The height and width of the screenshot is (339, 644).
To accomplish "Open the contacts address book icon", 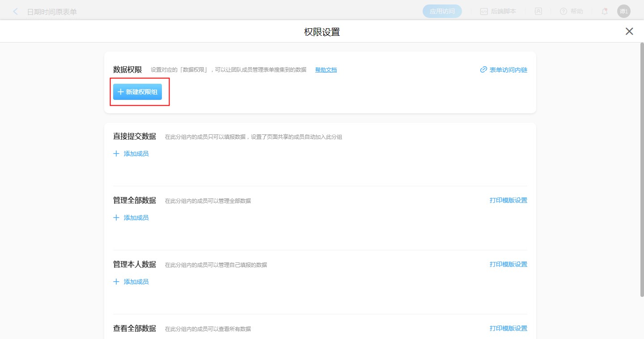I will click(538, 12).
